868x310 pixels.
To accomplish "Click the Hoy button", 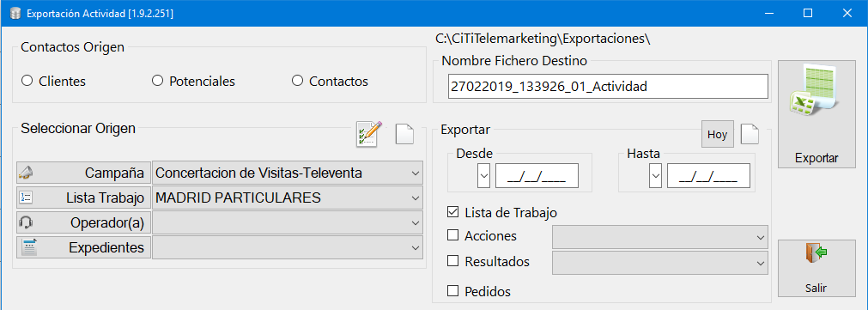I will 718,135.
